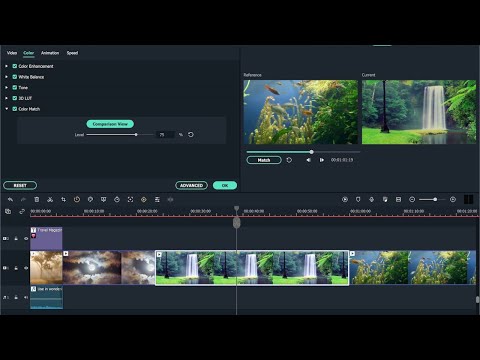The height and width of the screenshot is (360, 480).
Task: Open the Speed tab
Action: pos(72,53)
